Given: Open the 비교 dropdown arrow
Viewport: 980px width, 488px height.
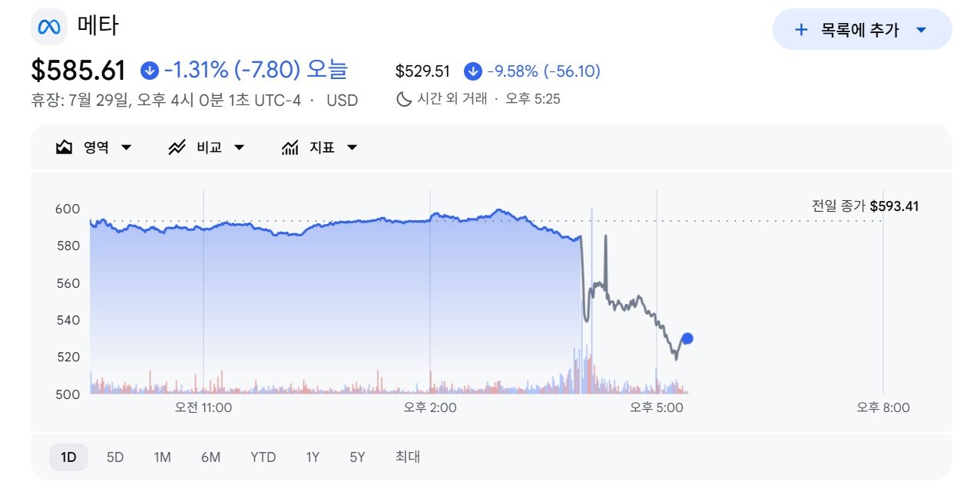Looking at the screenshot, I should 239,147.
